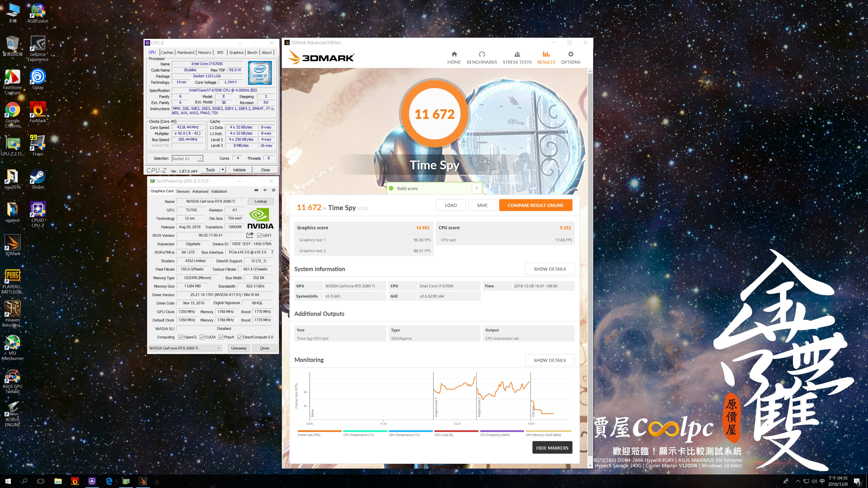The height and width of the screenshot is (488, 868).
Task: Click Validate button in CPU-Z
Action: [x=239, y=170]
